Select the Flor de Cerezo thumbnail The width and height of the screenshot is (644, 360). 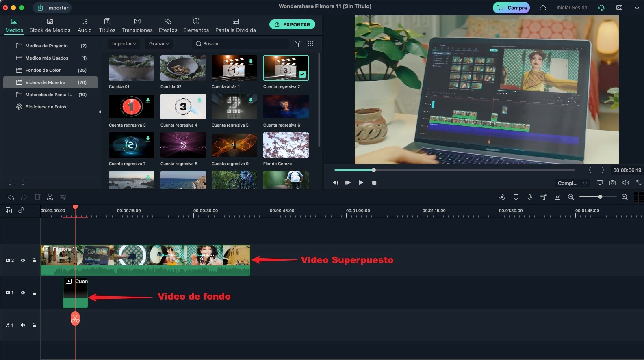click(x=286, y=145)
